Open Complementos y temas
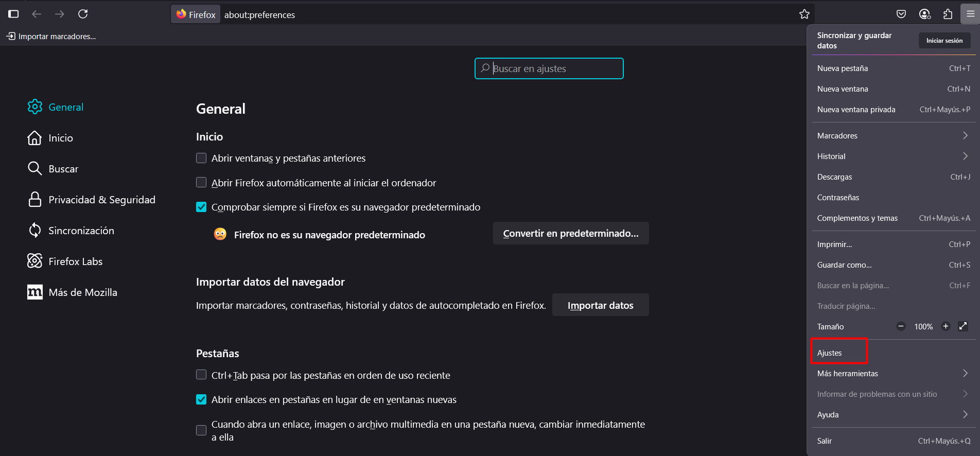The height and width of the screenshot is (456, 980). tap(894, 218)
